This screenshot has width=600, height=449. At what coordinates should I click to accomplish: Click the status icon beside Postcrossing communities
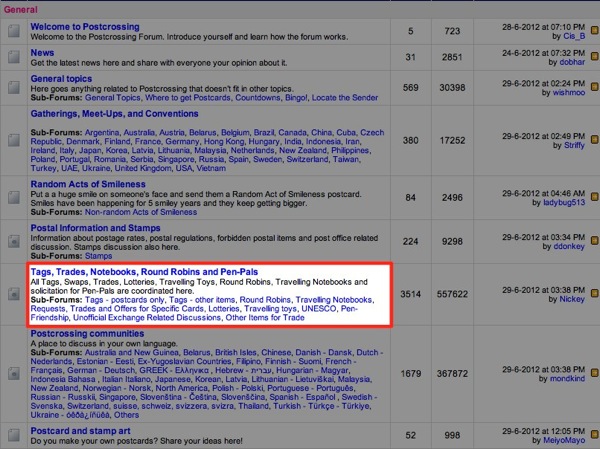pyautogui.click(x=14, y=374)
